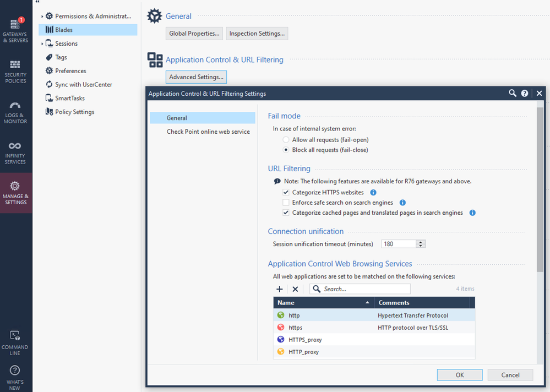Show info for Categorize cached pages

pyautogui.click(x=472, y=213)
